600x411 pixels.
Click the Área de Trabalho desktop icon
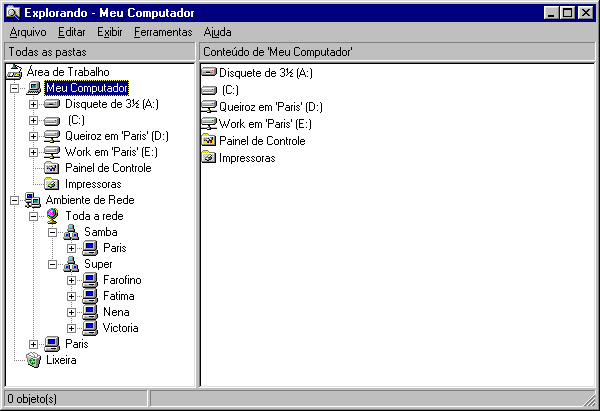point(15,72)
